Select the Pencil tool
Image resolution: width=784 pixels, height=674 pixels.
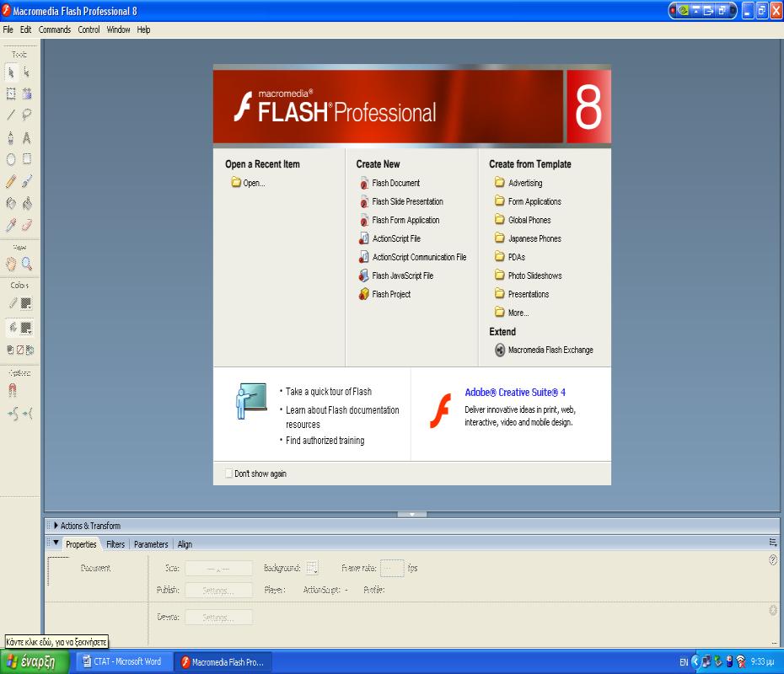11,181
